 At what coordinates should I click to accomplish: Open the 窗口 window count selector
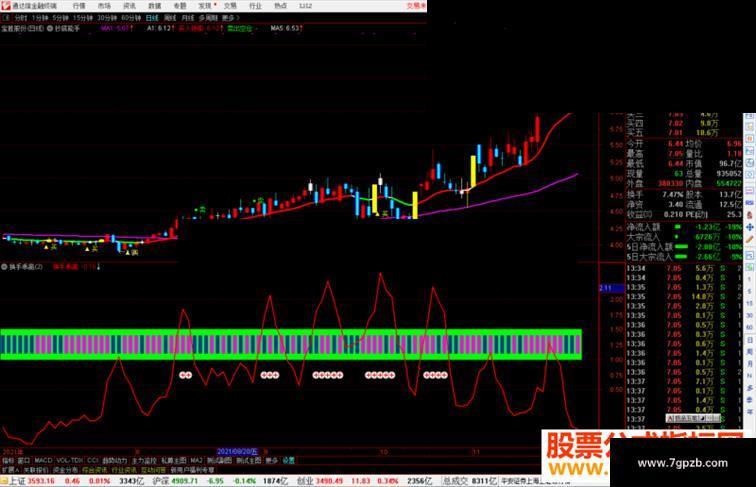24,460
